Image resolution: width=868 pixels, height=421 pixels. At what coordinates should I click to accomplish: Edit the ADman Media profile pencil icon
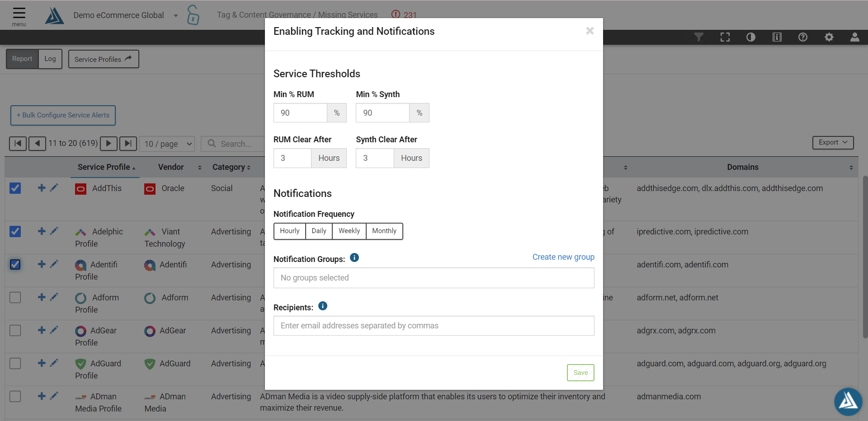click(x=54, y=396)
